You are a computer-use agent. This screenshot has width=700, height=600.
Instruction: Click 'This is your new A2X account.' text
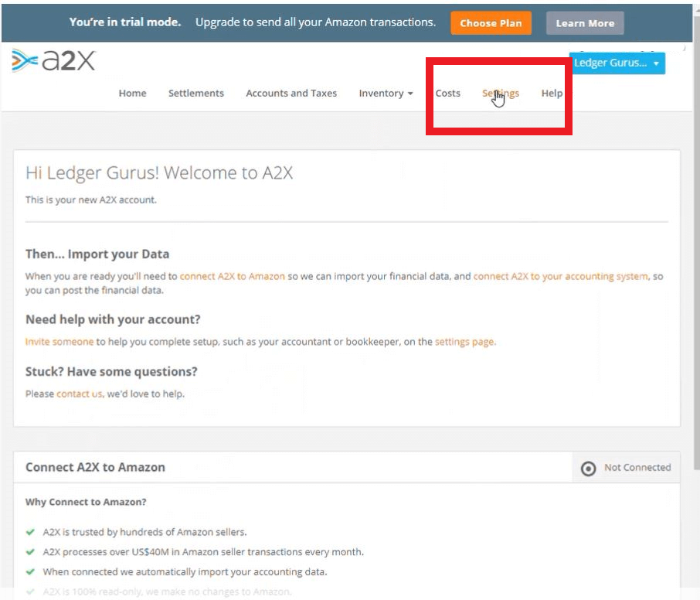(90, 199)
